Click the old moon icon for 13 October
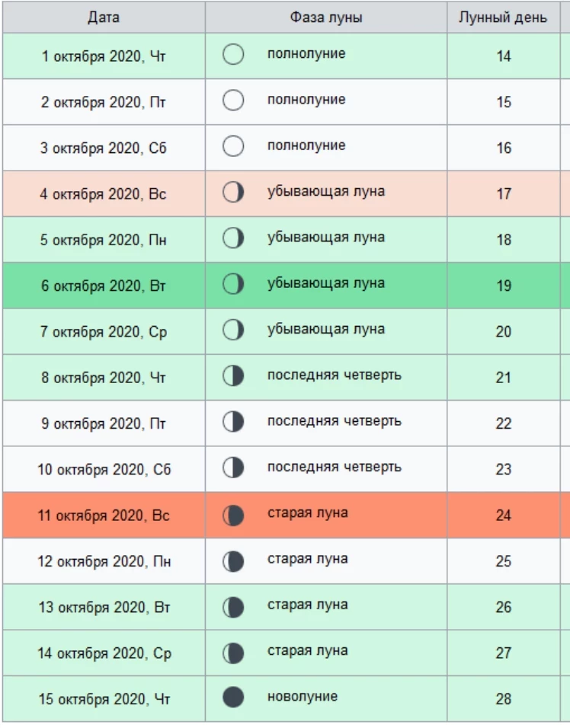 233,606
